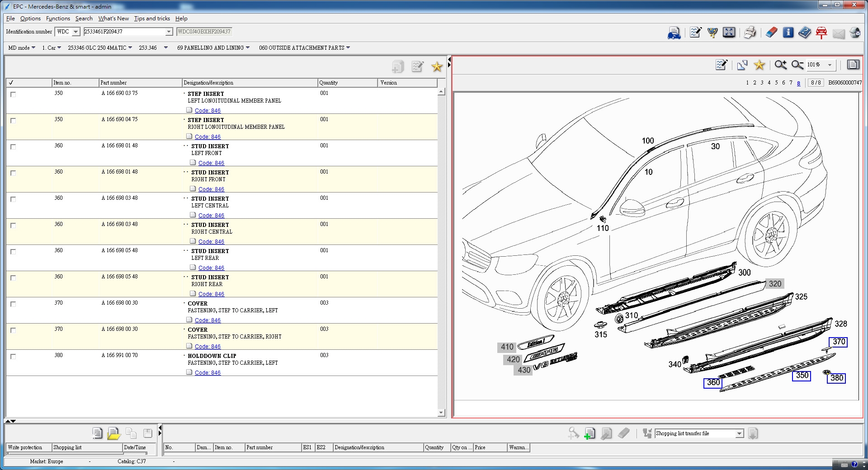Open the Functions menu

pos(58,19)
